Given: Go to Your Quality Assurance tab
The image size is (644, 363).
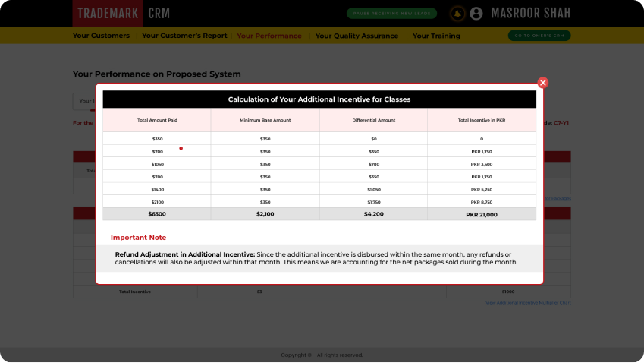Looking at the screenshot, I should click(x=357, y=36).
